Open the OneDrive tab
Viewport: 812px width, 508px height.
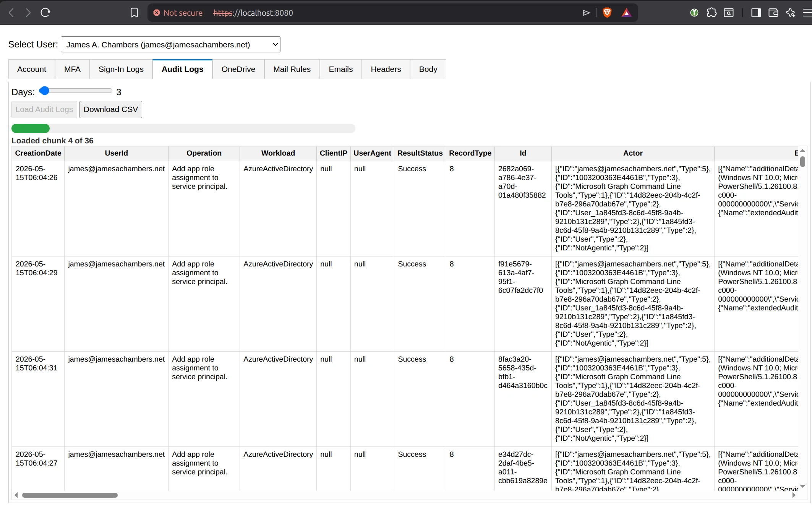238,69
